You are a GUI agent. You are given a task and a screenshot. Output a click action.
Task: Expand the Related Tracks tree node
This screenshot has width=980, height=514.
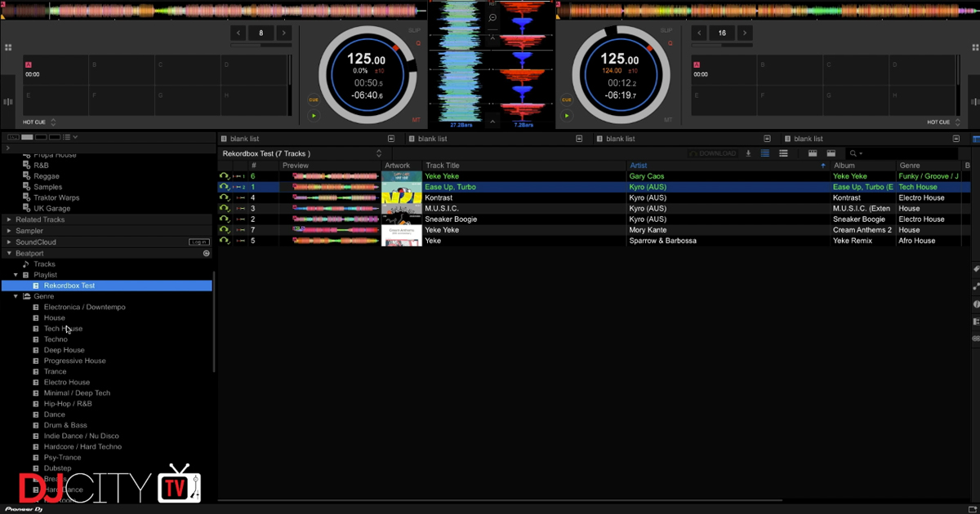9,219
